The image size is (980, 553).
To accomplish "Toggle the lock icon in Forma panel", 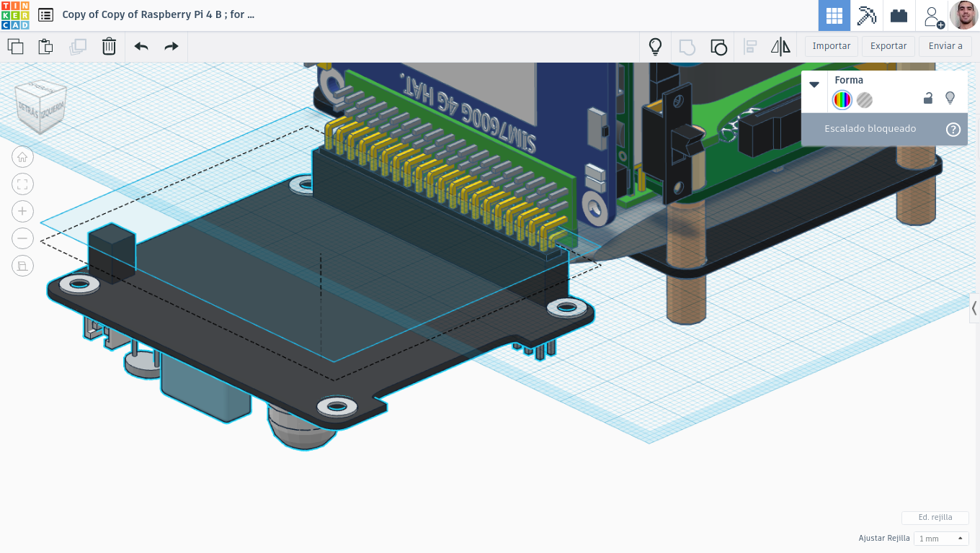I will (x=928, y=98).
